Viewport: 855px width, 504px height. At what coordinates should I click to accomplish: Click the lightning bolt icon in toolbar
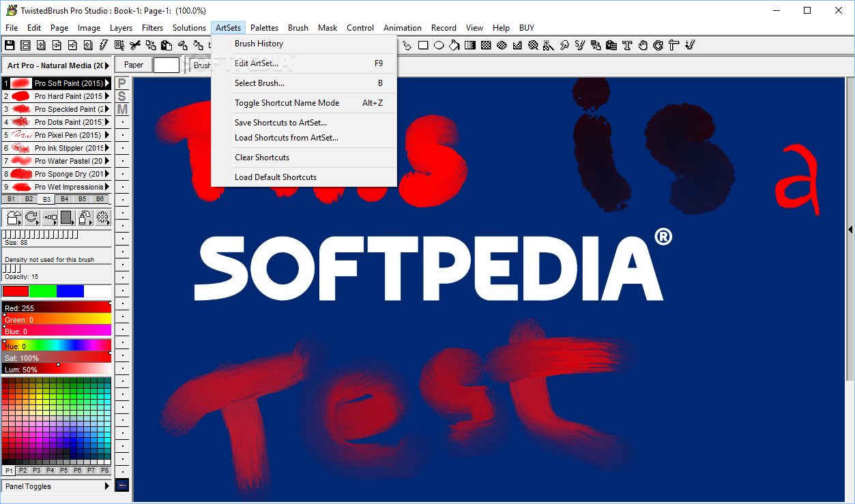tap(104, 45)
